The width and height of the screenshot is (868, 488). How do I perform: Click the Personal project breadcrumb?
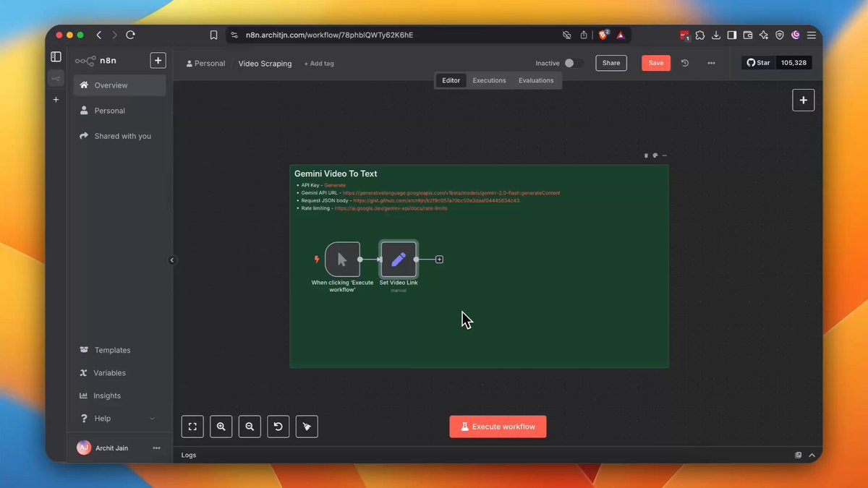click(x=205, y=64)
